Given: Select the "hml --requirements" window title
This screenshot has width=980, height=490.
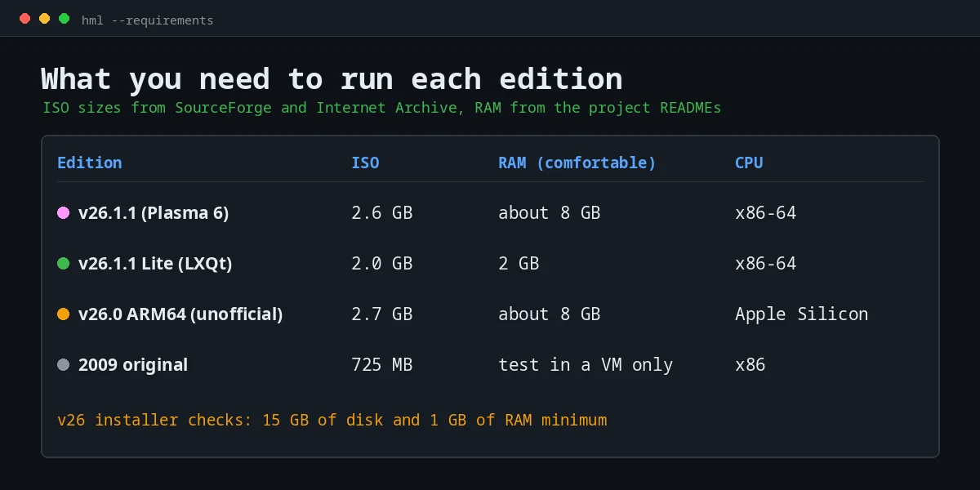Looking at the screenshot, I should click(x=147, y=20).
